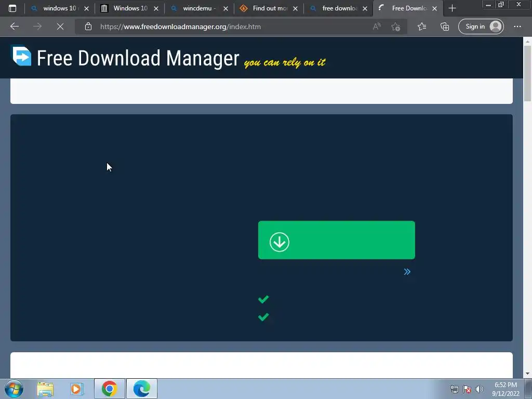532x399 pixels.
Task: Close the 'wincdemu' tab
Action: (225, 9)
